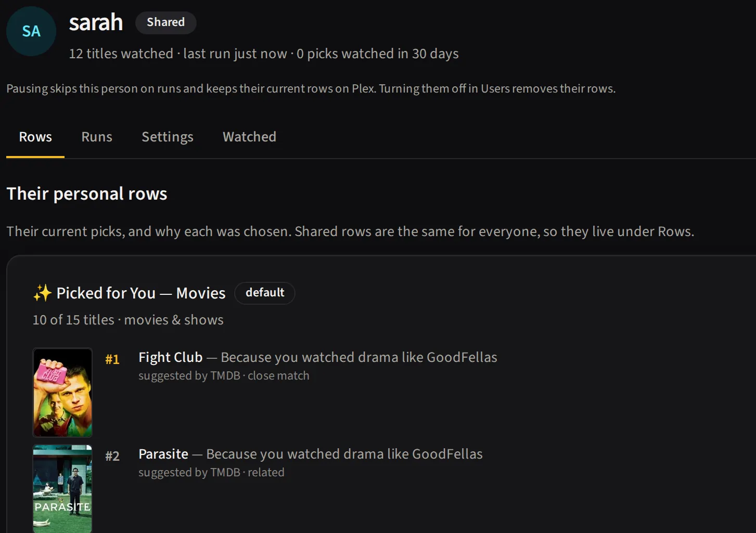Click the #2 rank label
Screen dimensions: 756x533
(x=112, y=456)
